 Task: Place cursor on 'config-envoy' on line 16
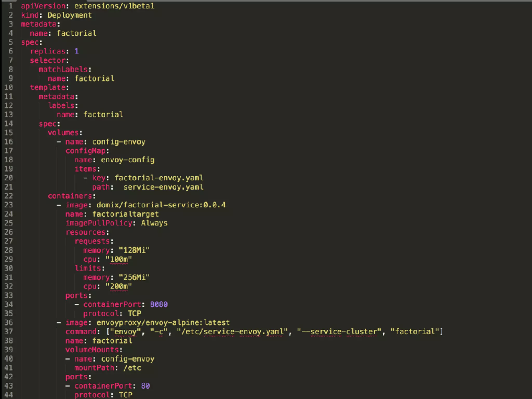tap(119, 142)
